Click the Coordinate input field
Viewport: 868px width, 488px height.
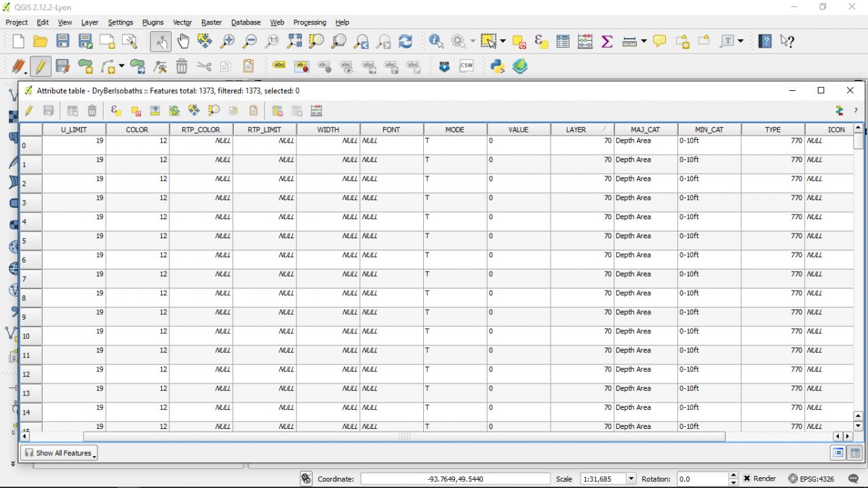455,478
